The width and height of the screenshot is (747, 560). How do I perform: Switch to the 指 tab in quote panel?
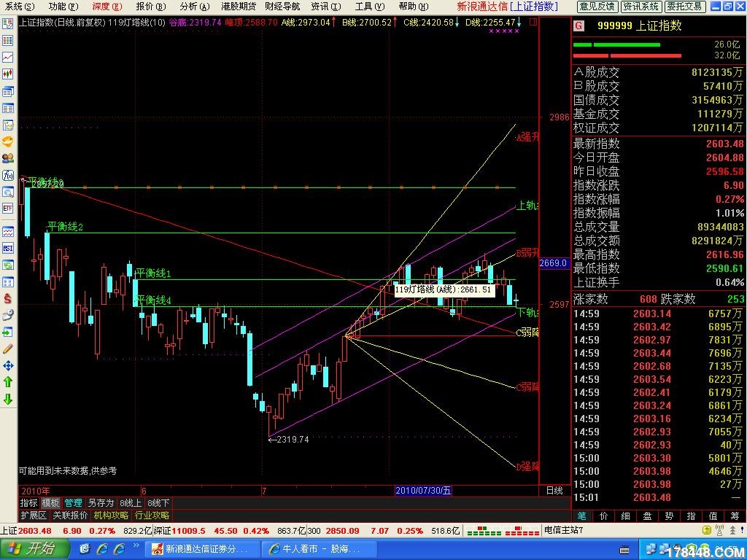coord(692,516)
